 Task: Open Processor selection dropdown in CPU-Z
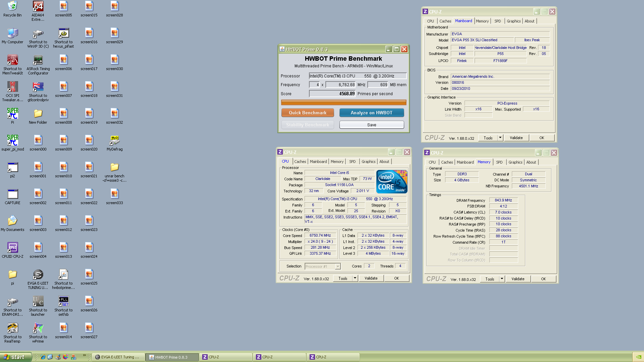323,266
